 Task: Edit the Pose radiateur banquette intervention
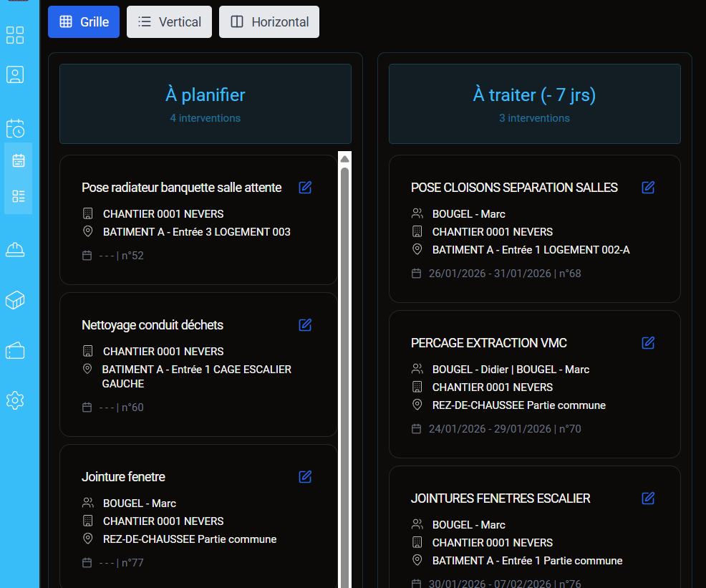tap(305, 188)
